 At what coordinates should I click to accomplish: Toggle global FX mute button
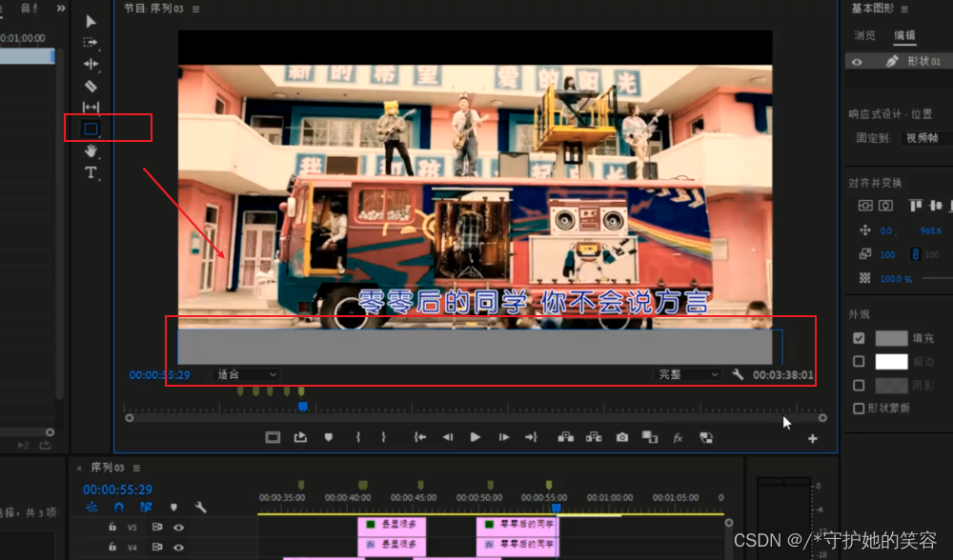pos(678,438)
